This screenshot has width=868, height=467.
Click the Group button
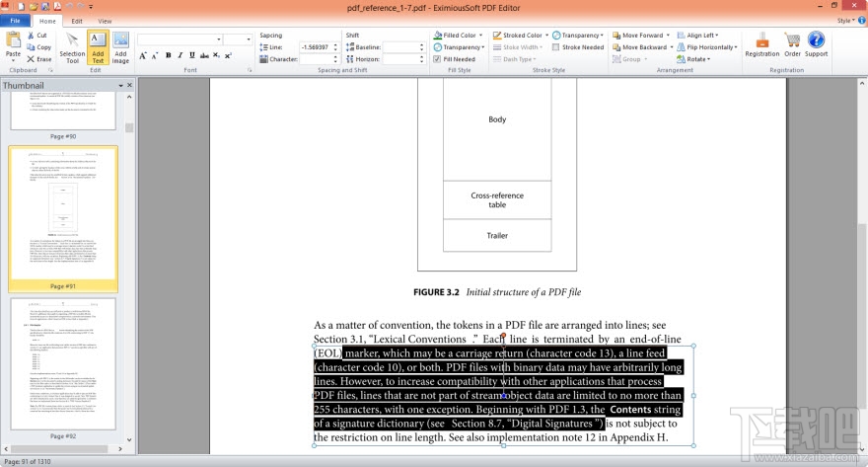(629, 58)
